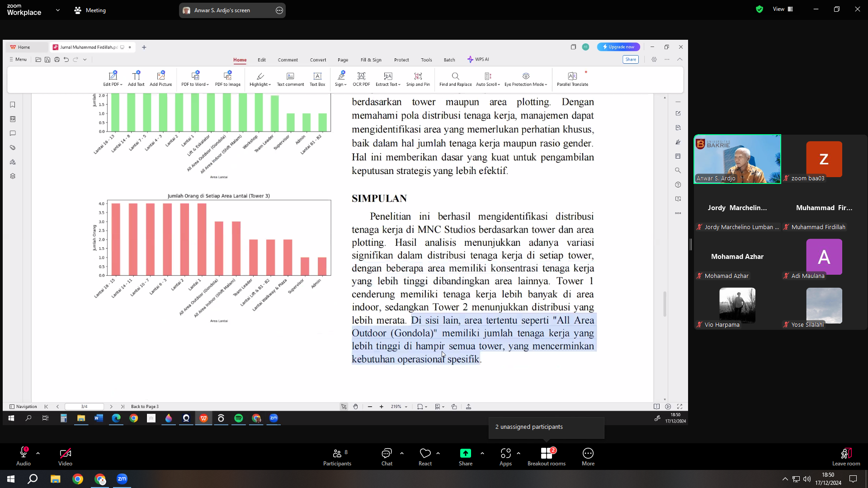The width and height of the screenshot is (868, 488).
Task: Click the search icon in right sidebar
Action: pos(678,170)
